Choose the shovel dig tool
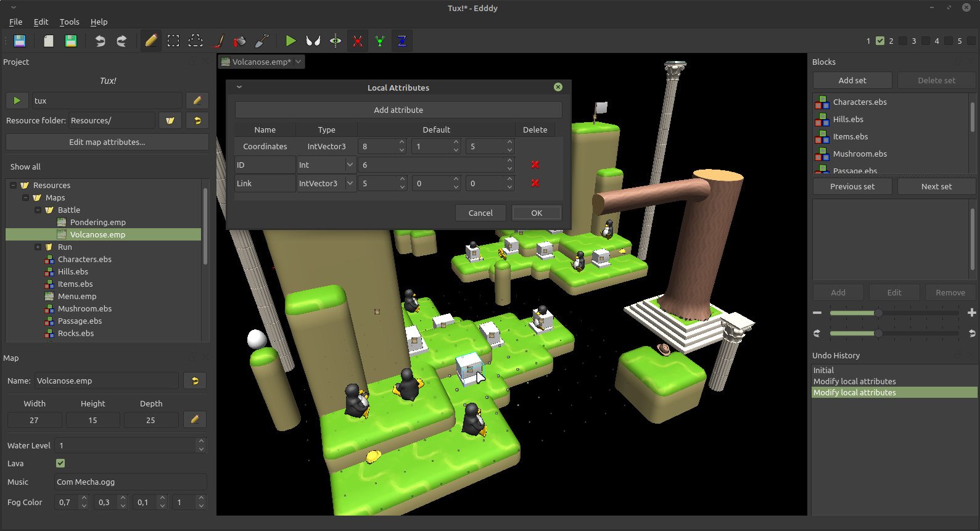The width and height of the screenshot is (980, 531). pos(262,41)
